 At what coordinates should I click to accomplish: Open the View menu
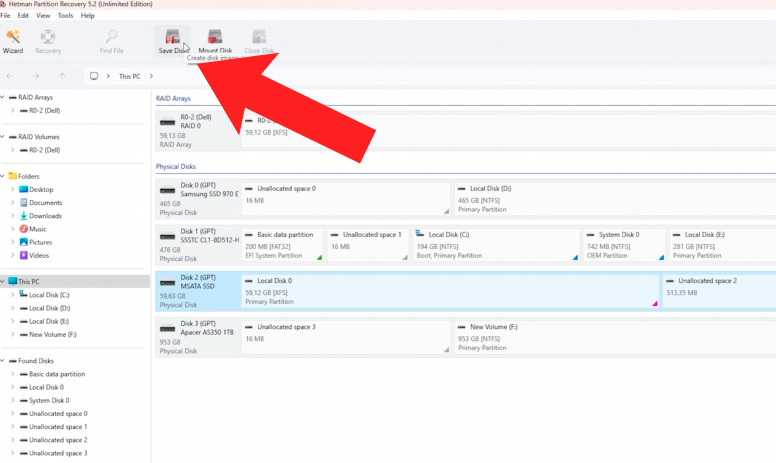pos(43,15)
